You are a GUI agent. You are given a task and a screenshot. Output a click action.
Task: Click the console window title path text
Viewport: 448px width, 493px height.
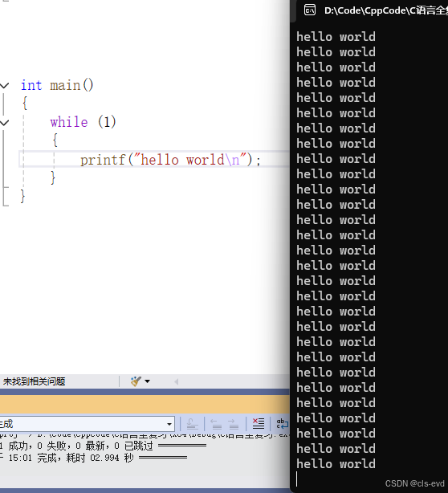386,10
